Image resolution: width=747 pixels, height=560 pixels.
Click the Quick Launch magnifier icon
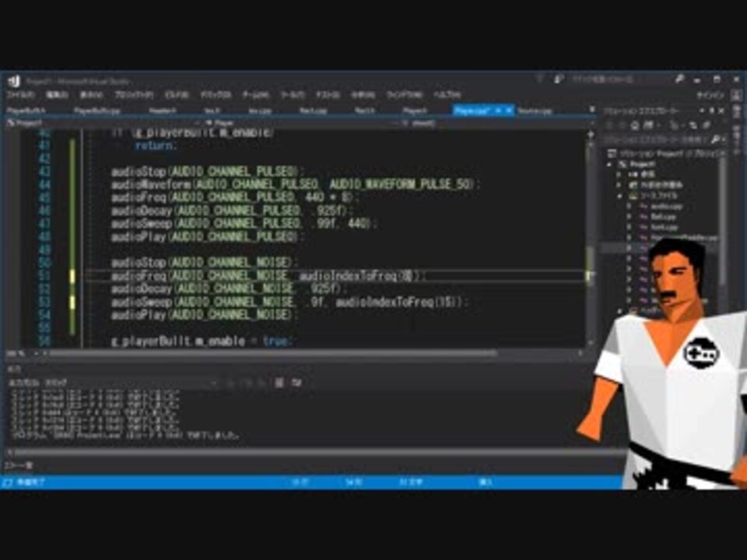coord(680,79)
